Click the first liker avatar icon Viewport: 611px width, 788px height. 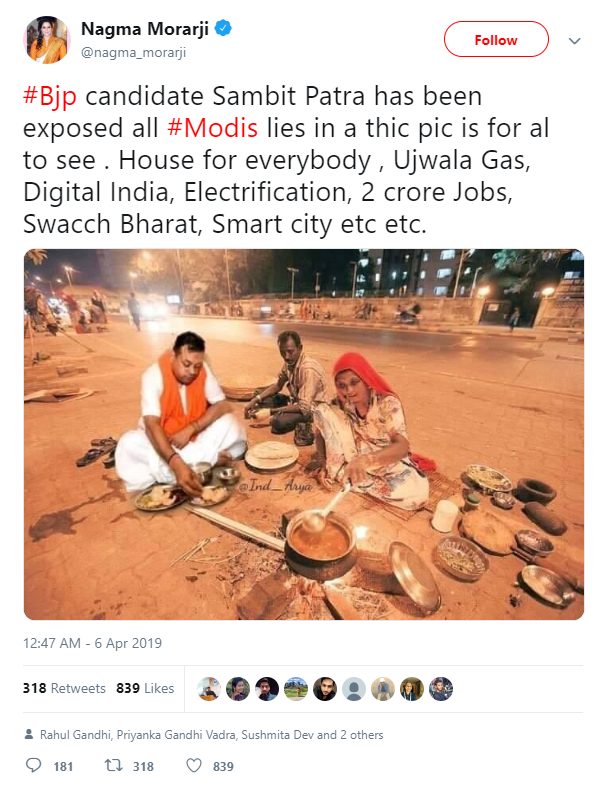[209, 688]
